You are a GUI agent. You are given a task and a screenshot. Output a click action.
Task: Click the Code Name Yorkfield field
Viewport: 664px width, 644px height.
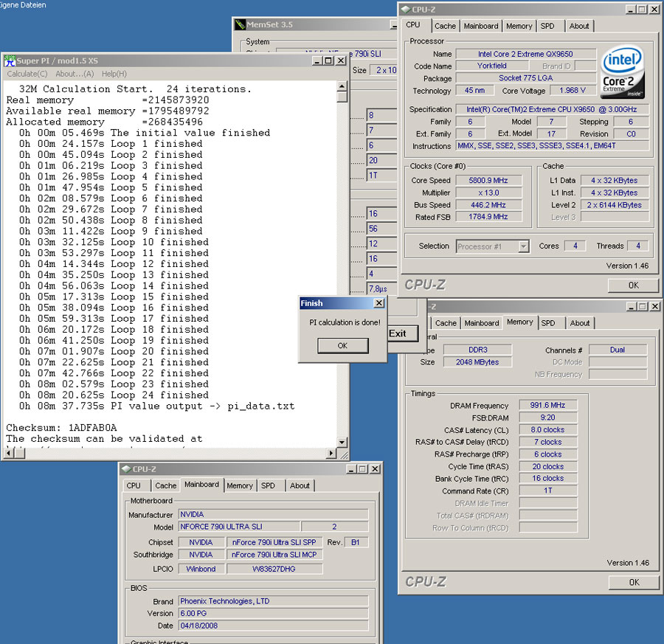click(492, 66)
